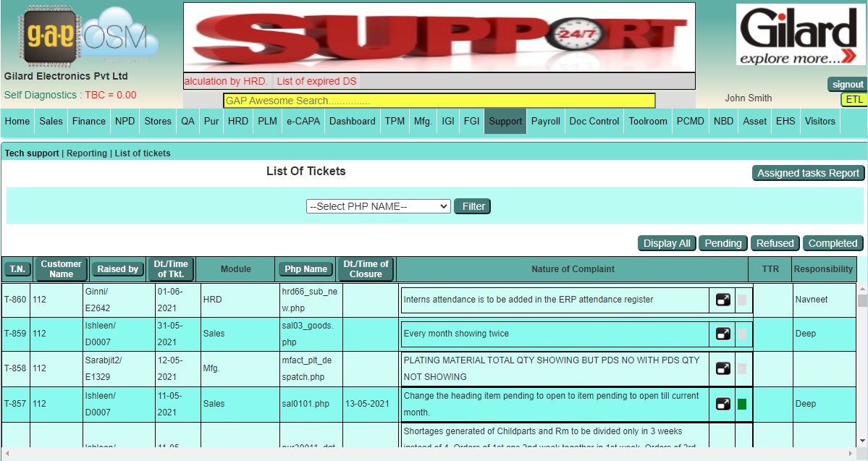Click the expand icon on the plating material complaint

[x=722, y=368]
